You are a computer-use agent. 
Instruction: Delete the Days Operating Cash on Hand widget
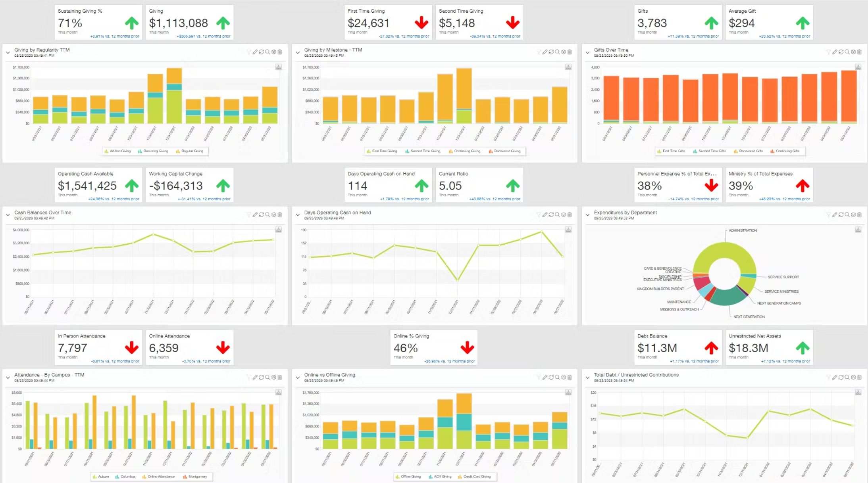(570, 215)
